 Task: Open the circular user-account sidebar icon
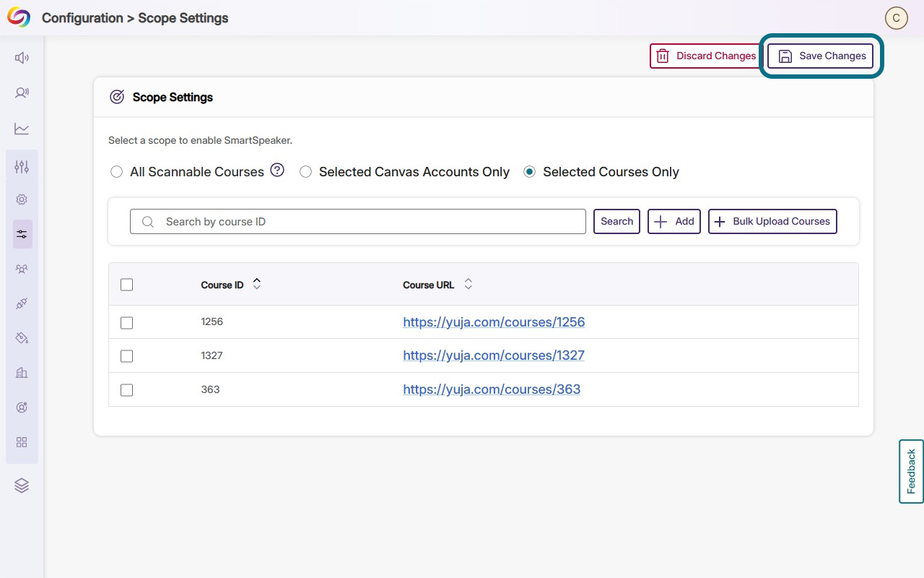click(x=22, y=407)
